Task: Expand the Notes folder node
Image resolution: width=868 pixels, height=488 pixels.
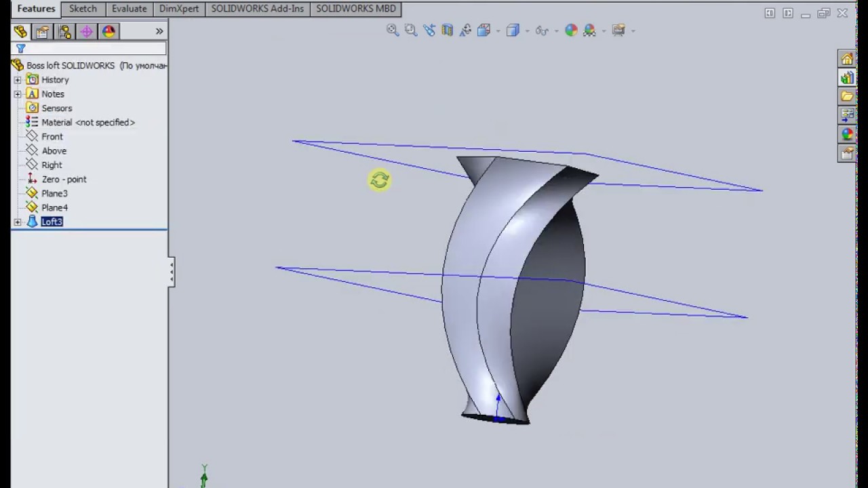Action: pyautogui.click(x=18, y=94)
